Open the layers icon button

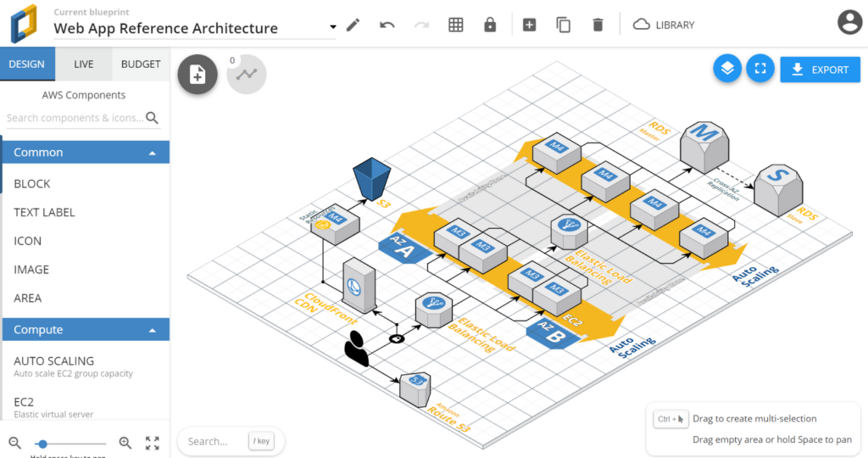point(727,69)
